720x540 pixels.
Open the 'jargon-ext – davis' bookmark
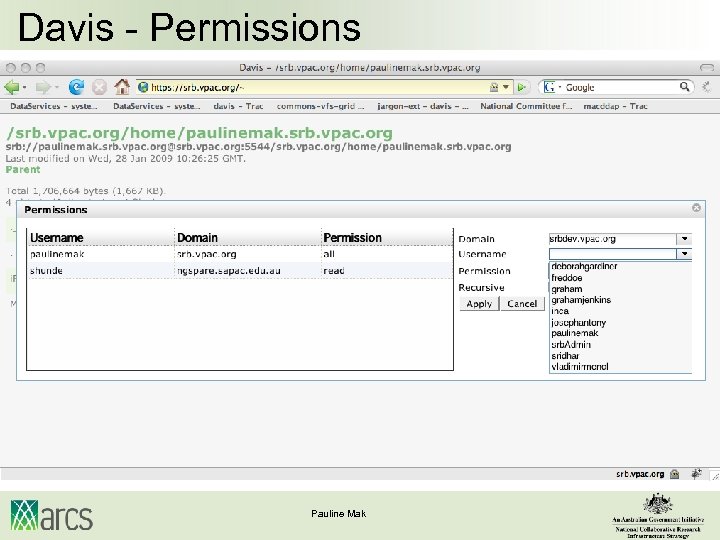(x=422, y=106)
